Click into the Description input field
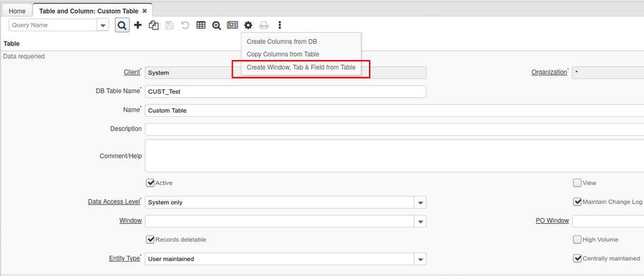Screen dimensions: 644x276 coord(392,129)
